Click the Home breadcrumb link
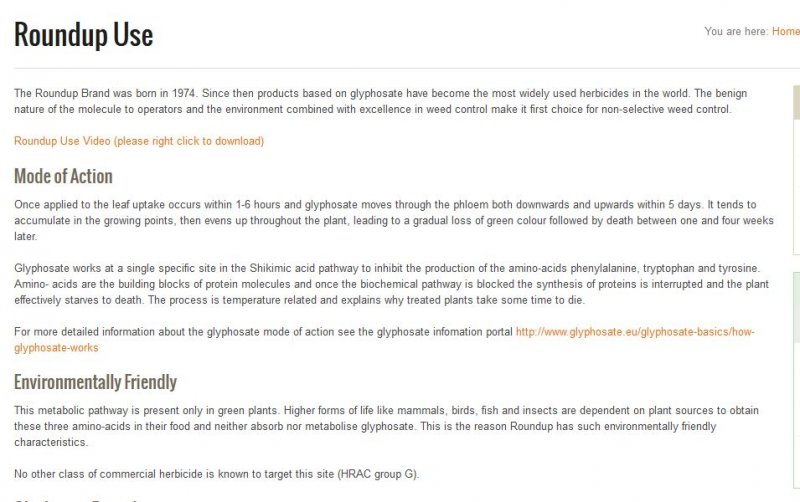The width and height of the screenshot is (800, 502). click(x=785, y=31)
